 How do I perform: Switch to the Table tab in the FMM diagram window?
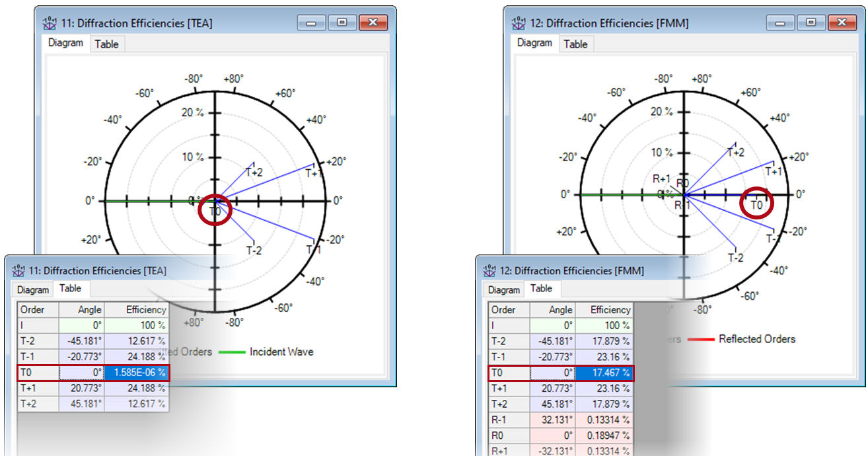575,44
